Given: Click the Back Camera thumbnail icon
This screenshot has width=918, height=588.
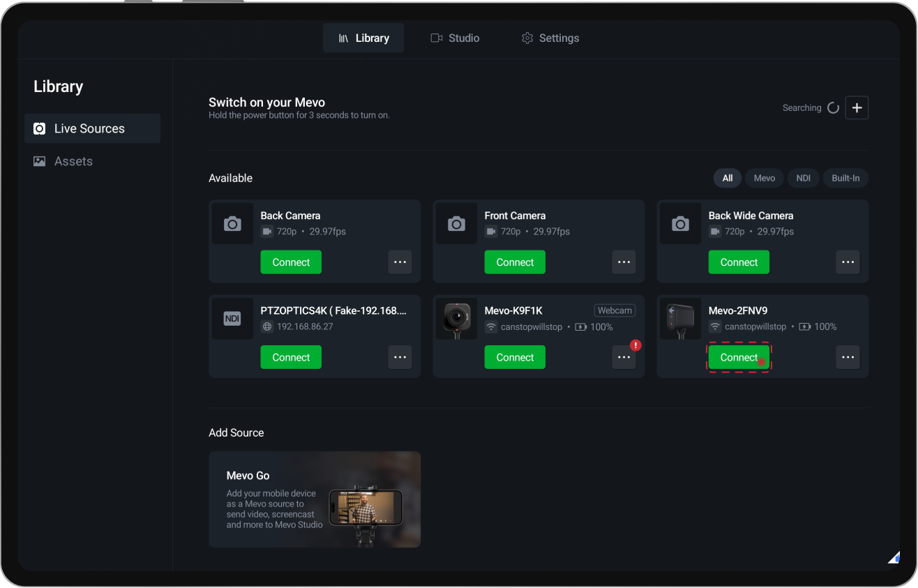Looking at the screenshot, I should pyautogui.click(x=232, y=224).
